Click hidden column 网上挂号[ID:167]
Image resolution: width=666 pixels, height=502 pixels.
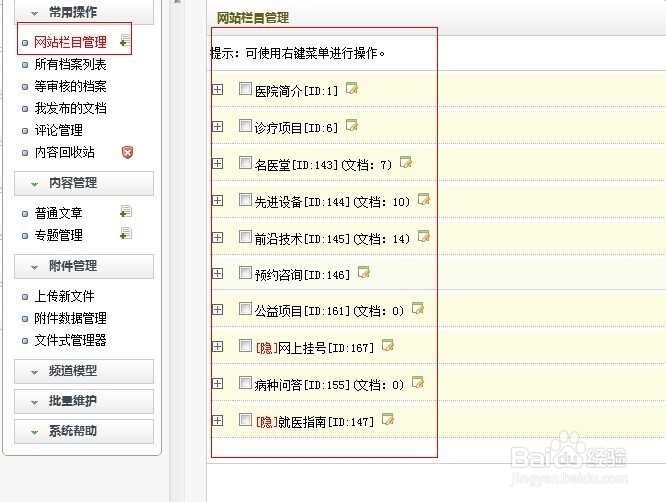pyautogui.click(x=315, y=348)
